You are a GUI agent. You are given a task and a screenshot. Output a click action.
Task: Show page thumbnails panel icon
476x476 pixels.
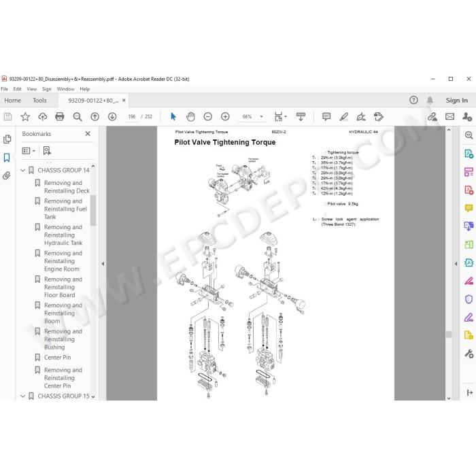coord(7,139)
